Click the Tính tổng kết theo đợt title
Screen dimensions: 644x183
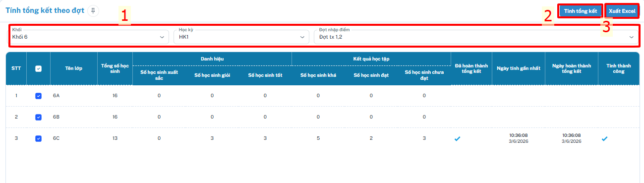coord(45,11)
